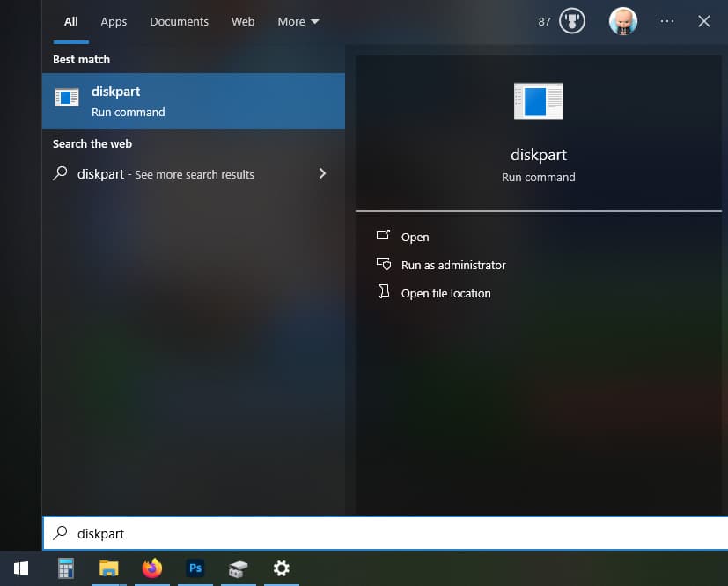This screenshot has height=586, width=728.
Task: Open the Settings gear in the taskbar
Action: tap(282, 568)
